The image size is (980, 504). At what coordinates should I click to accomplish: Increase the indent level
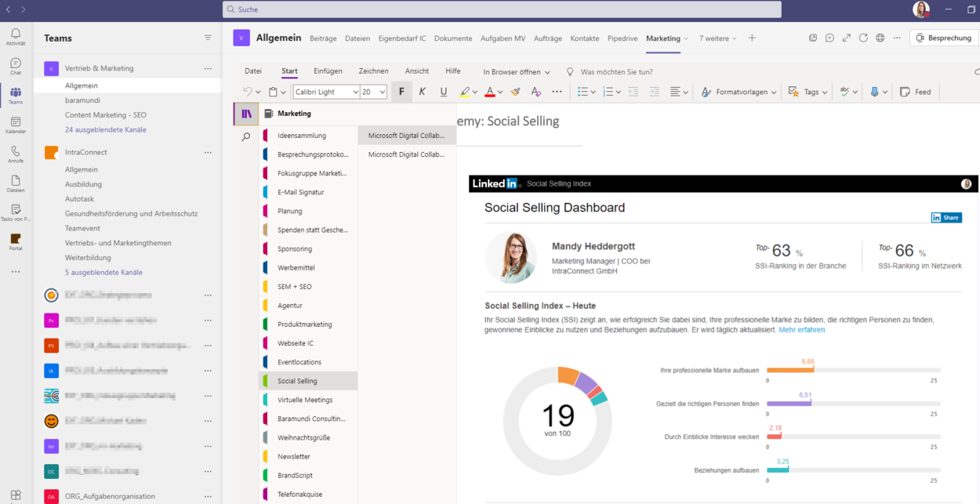coord(655,92)
